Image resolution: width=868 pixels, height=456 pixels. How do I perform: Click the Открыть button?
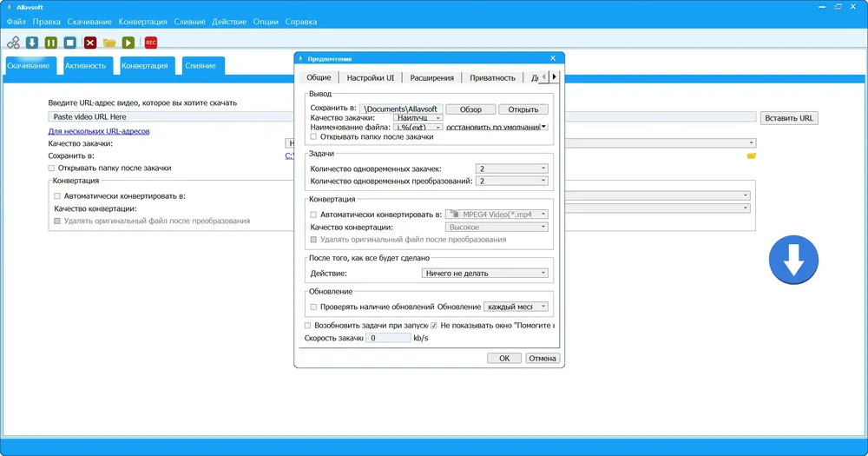point(523,109)
